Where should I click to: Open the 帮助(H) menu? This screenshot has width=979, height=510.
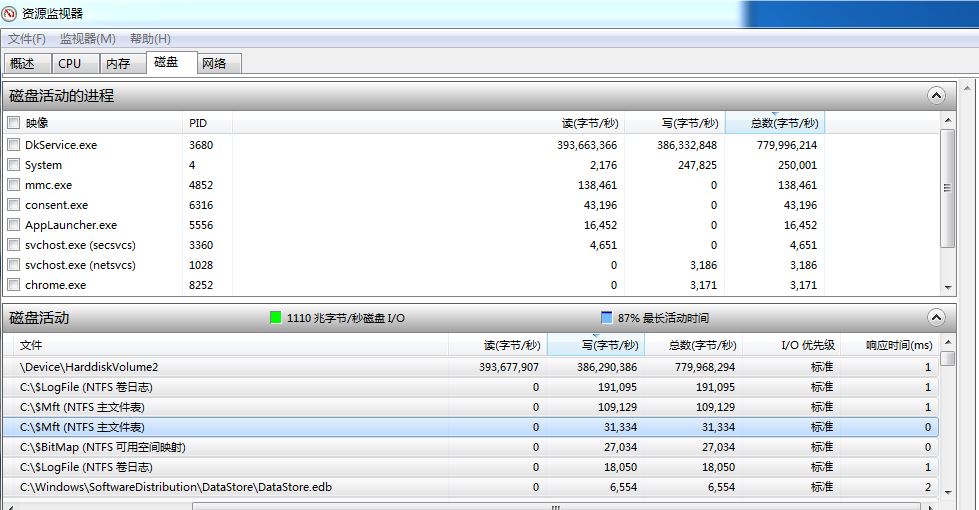click(150, 39)
